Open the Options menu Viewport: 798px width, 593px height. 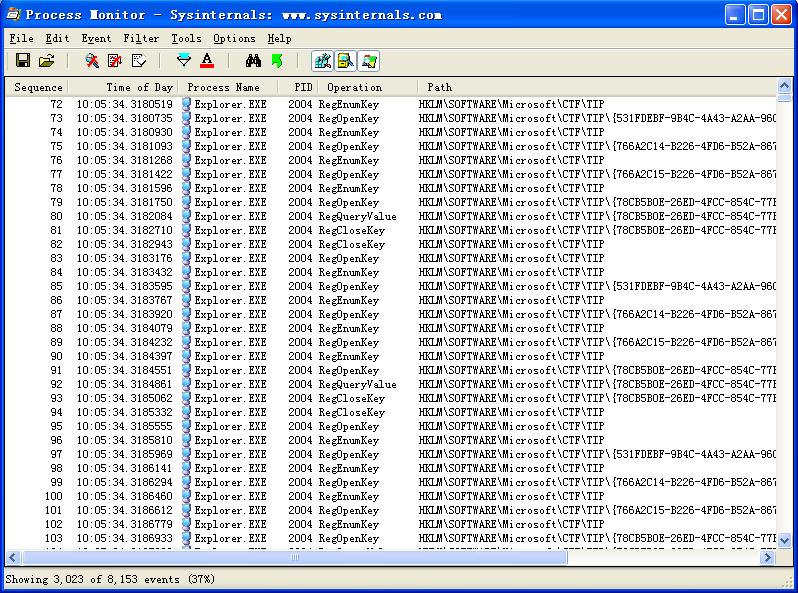(234, 39)
